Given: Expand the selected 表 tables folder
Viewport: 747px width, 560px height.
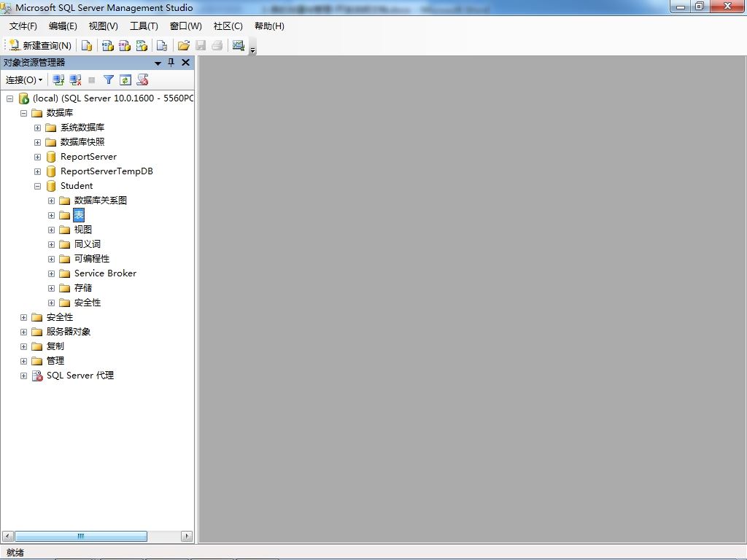Looking at the screenshot, I should click(x=51, y=215).
